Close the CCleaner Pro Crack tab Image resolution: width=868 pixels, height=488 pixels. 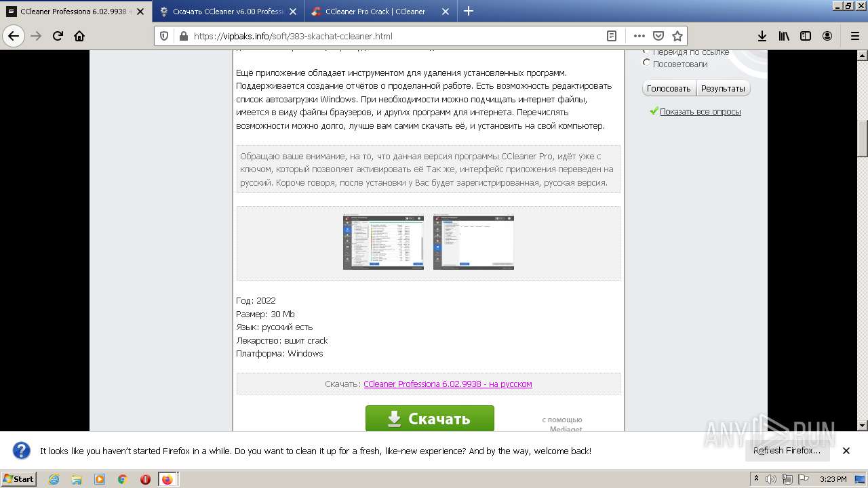click(446, 12)
